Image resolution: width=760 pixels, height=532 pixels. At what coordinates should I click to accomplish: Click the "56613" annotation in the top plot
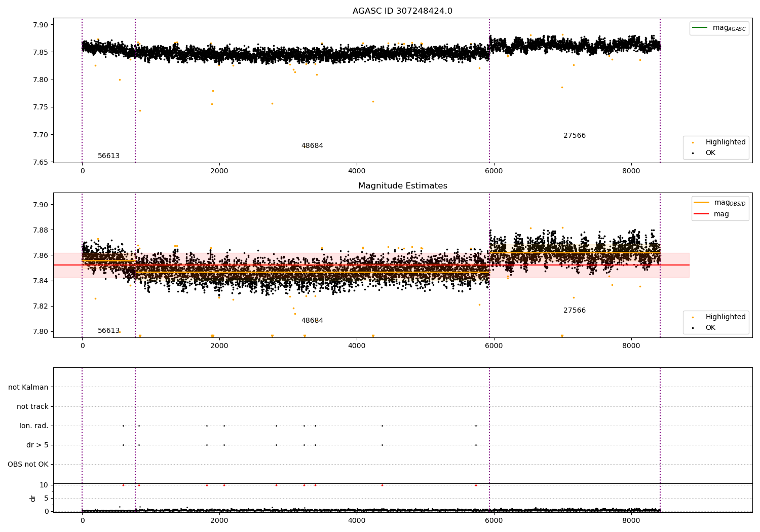point(108,156)
